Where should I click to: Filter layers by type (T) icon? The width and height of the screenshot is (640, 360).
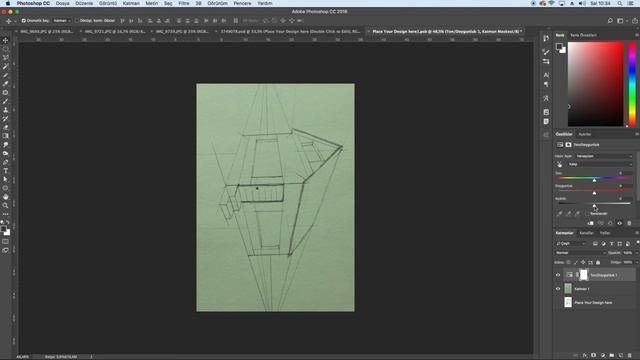(x=611, y=244)
